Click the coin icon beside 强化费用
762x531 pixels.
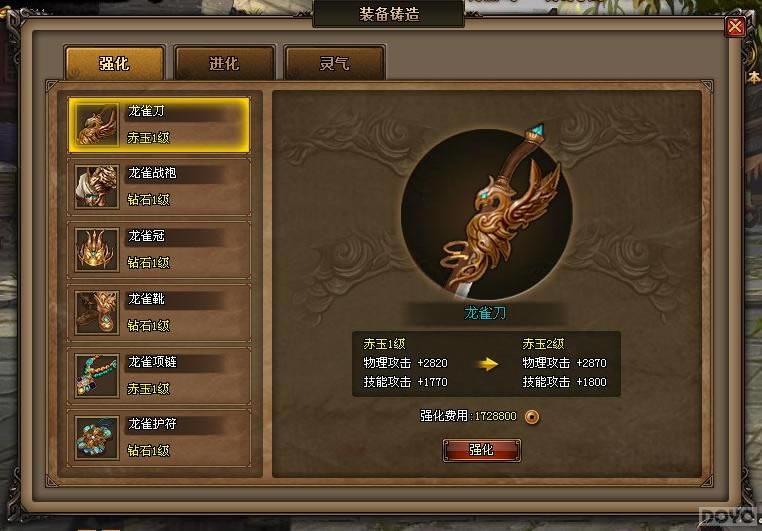tap(532, 417)
